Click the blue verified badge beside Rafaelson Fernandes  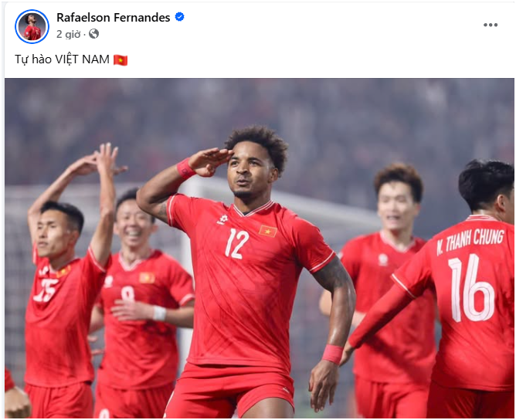[179, 17]
